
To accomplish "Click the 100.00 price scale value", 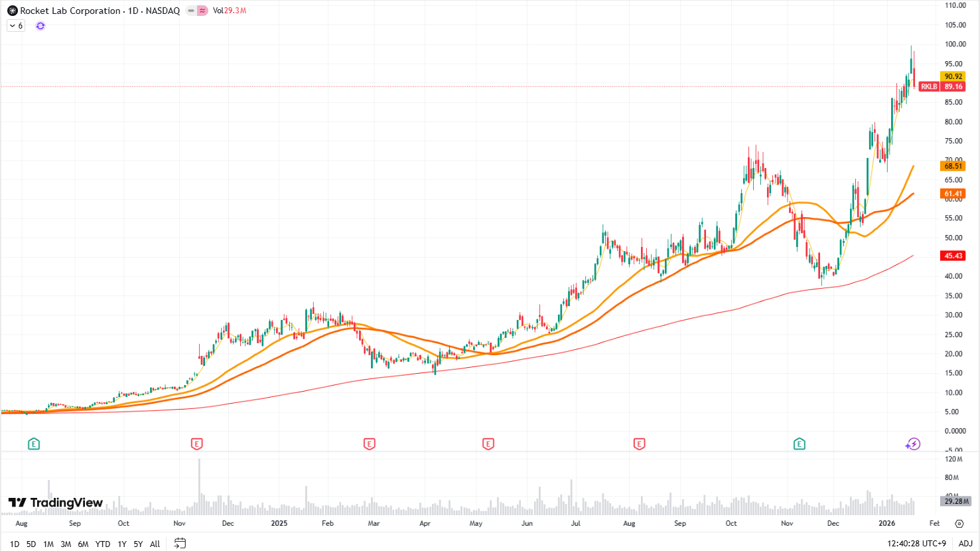I will pos(955,44).
